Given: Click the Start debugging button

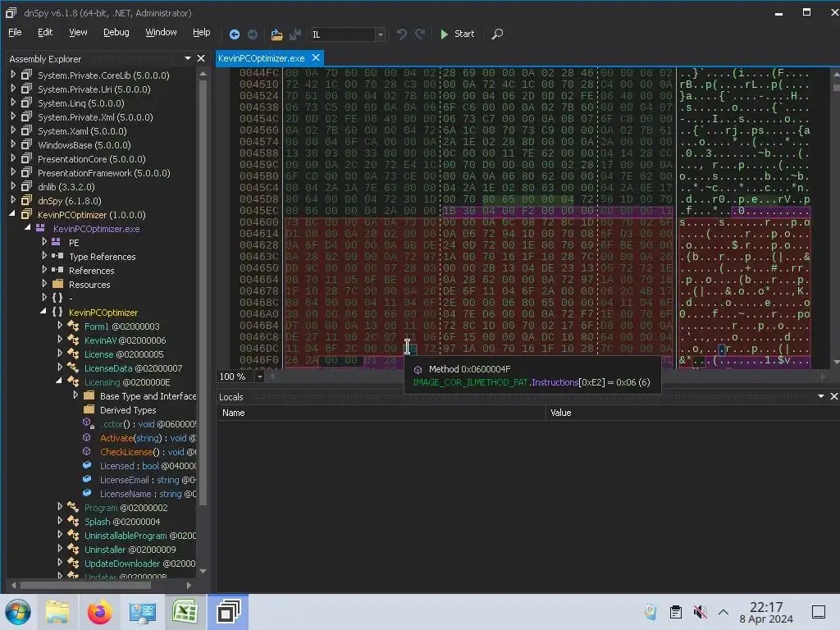Looking at the screenshot, I should pos(457,34).
